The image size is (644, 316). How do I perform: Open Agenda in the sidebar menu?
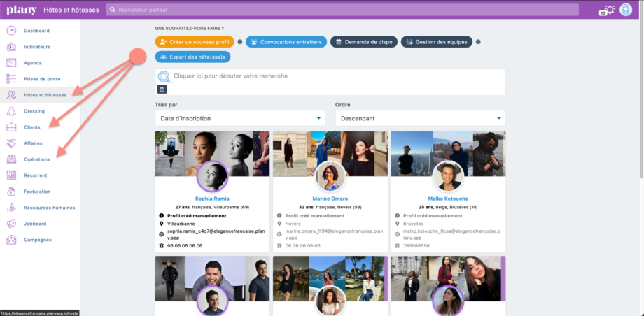click(x=33, y=63)
